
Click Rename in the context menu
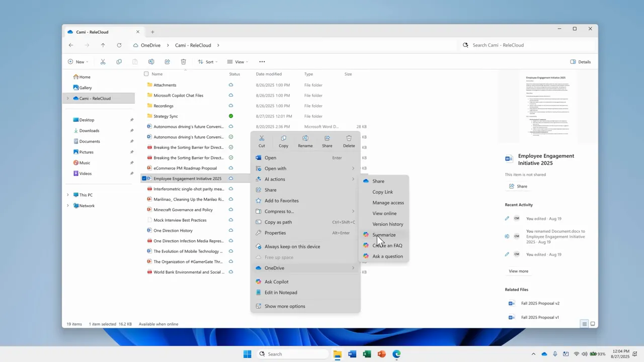point(305,141)
